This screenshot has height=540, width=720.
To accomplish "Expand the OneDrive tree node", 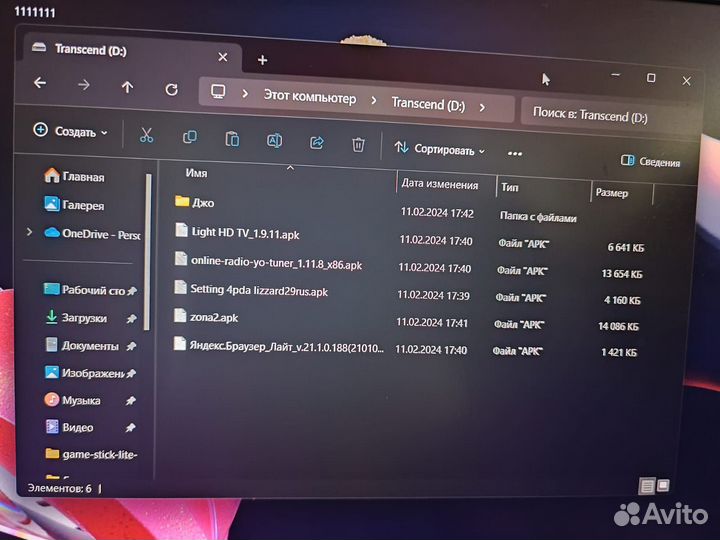I will pyautogui.click(x=29, y=232).
